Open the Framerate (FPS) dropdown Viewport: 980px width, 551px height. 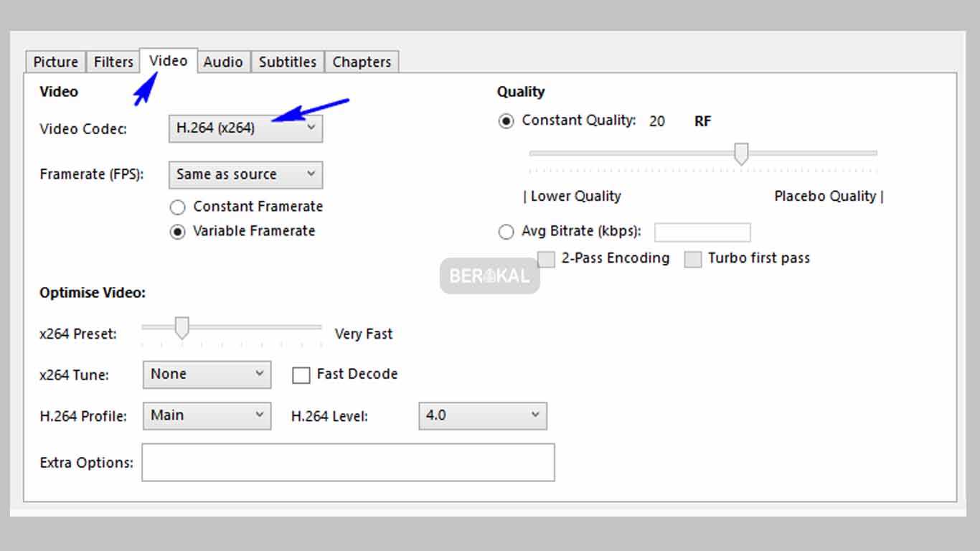pyautogui.click(x=245, y=174)
